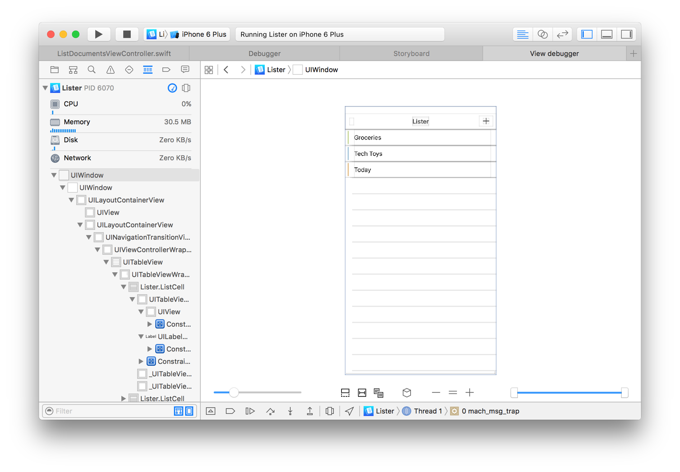Switch to ListDocumentsViewController.swift tab

tap(114, 53)
